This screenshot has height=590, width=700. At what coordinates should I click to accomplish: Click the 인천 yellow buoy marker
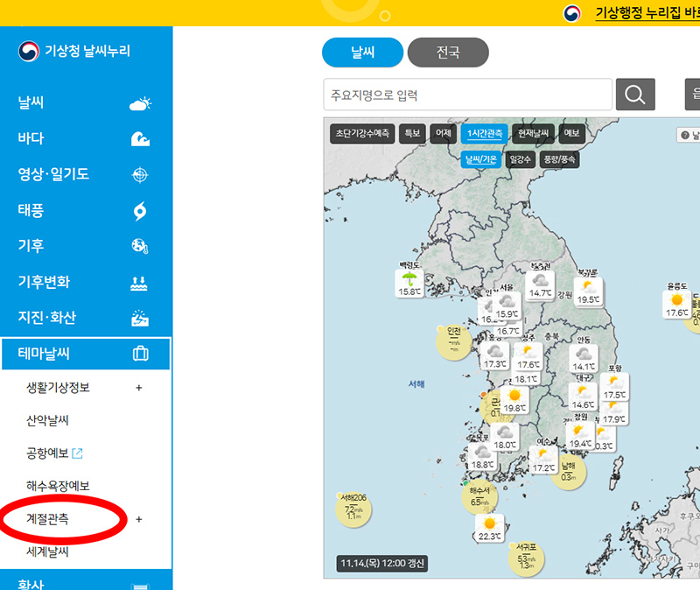(x=453, y=342)
